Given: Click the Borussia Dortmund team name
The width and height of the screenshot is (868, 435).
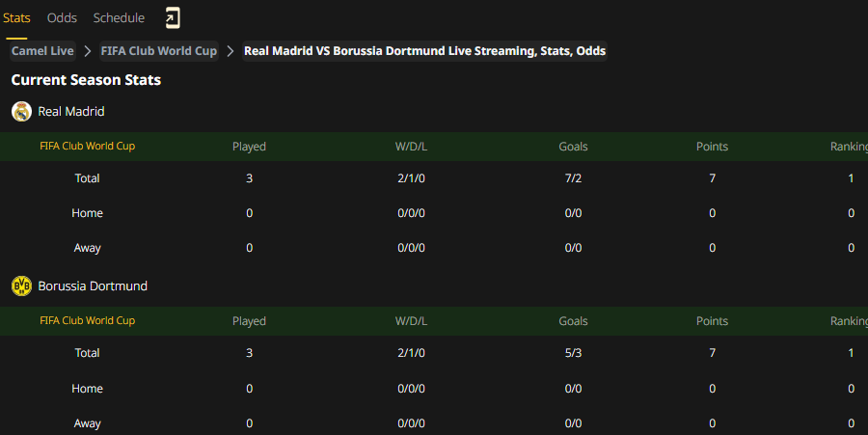Looking at the screenshot, I should click(93, 286).
